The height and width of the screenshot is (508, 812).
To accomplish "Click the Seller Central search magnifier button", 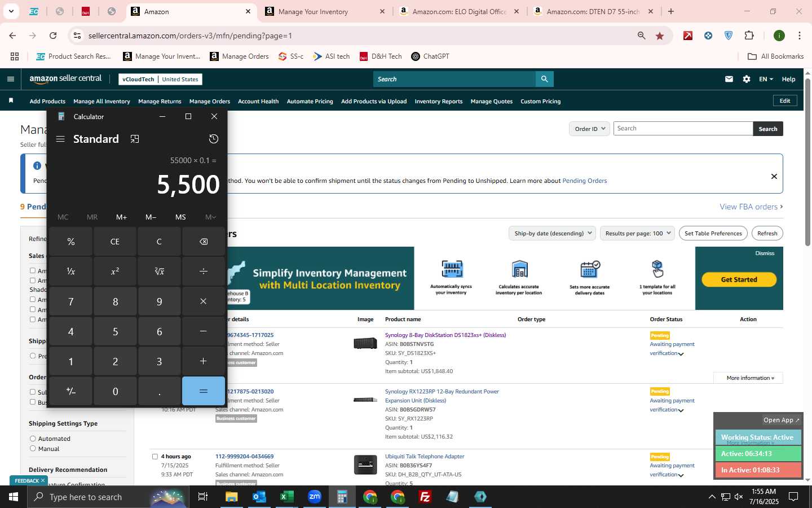I will point(544,79).
